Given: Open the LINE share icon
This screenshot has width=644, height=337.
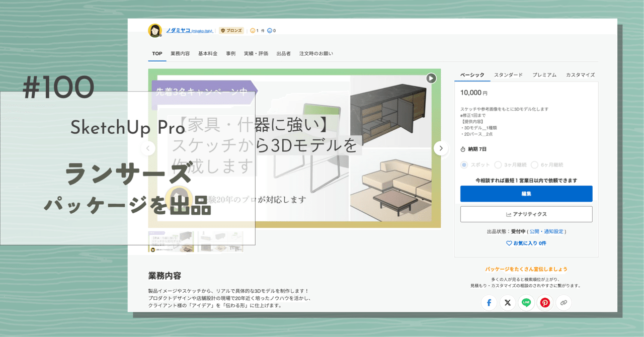Looking at the screenshot, I should [526, 302].
